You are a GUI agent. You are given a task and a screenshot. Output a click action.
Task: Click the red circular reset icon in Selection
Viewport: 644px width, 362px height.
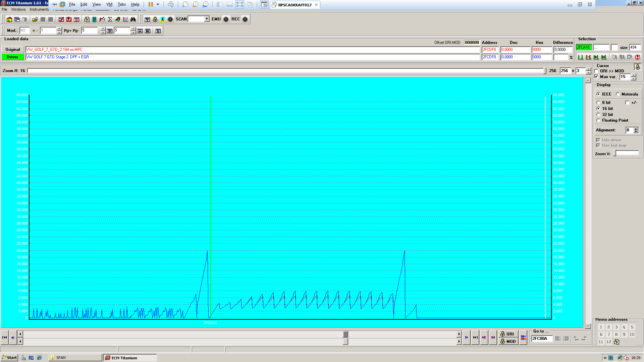(x=638, y=57)
